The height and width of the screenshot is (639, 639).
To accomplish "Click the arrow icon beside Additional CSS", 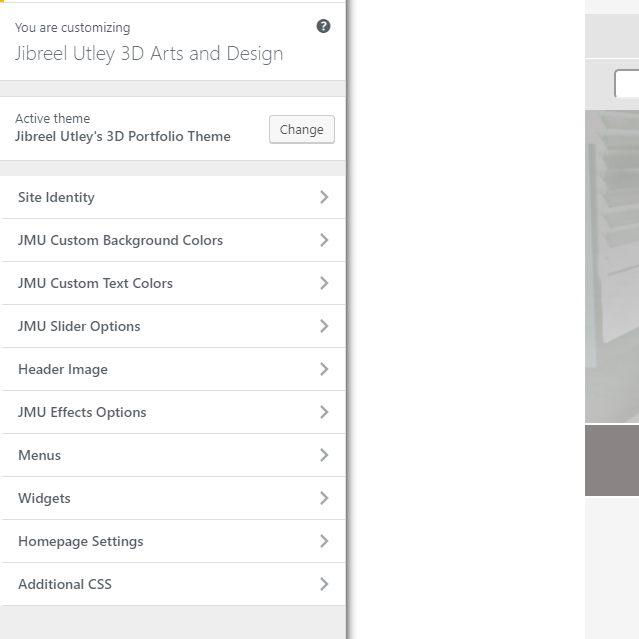I will [323, 584].
